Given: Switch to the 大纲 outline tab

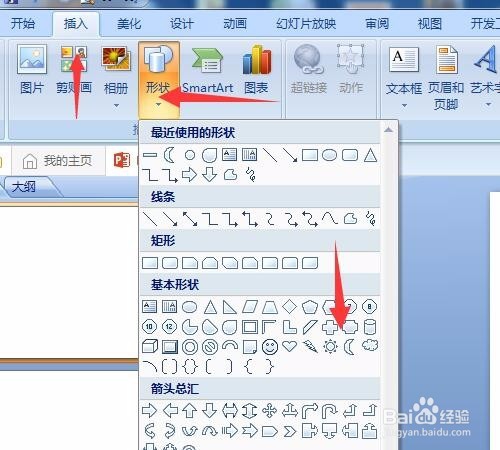Looking at the screenshot, I should pyautogui.click(x=23, y=187).
